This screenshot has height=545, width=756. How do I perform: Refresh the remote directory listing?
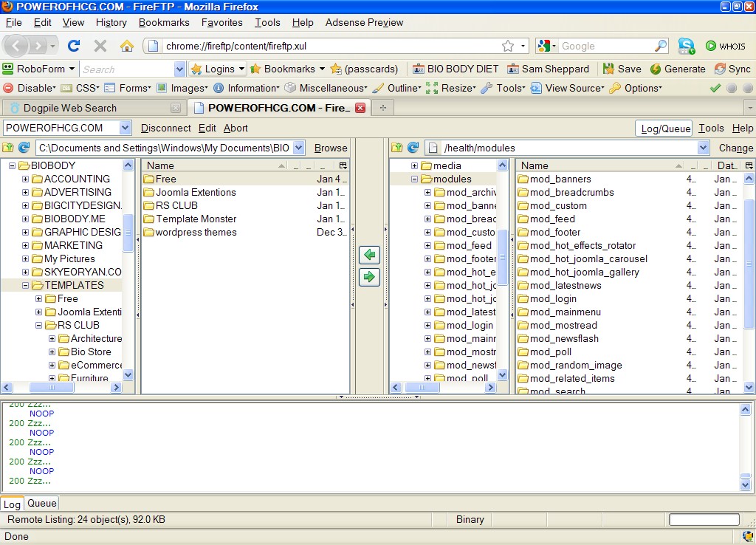(413, 148)
